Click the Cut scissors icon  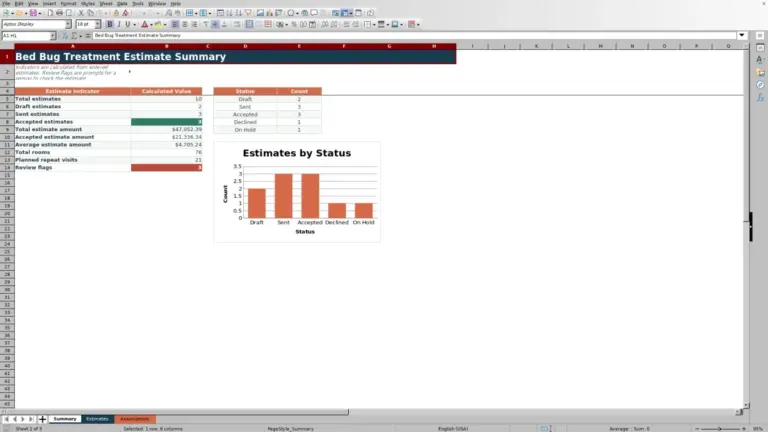[81, 13]
